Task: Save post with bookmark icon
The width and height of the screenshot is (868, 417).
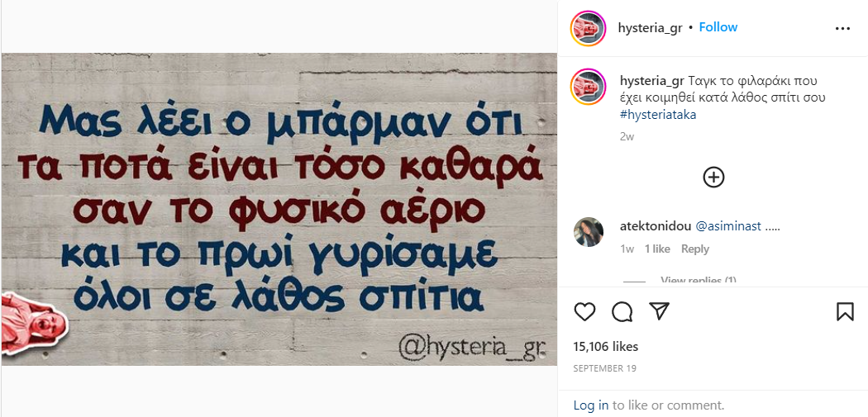Action: click(845, 312)
